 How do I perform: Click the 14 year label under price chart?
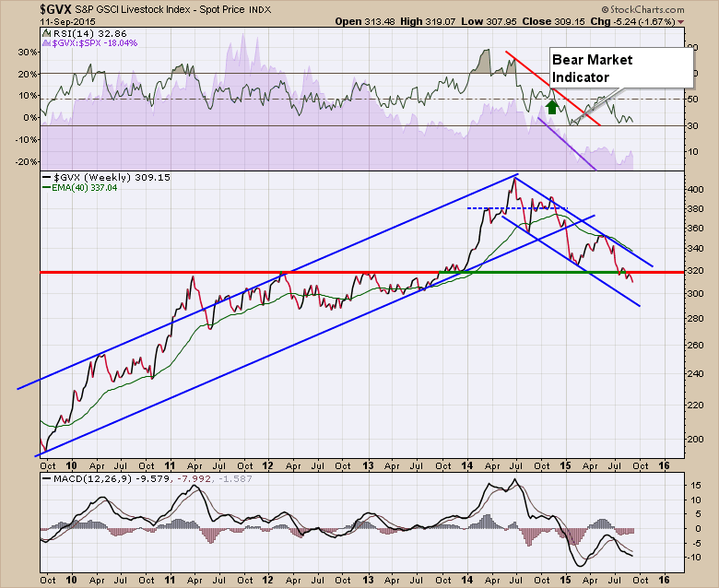466,465
